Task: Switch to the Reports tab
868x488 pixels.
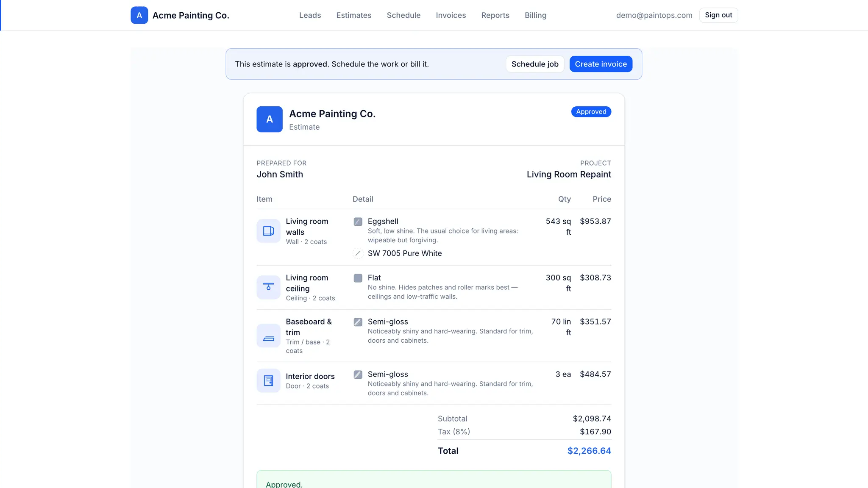Action: 495,15
